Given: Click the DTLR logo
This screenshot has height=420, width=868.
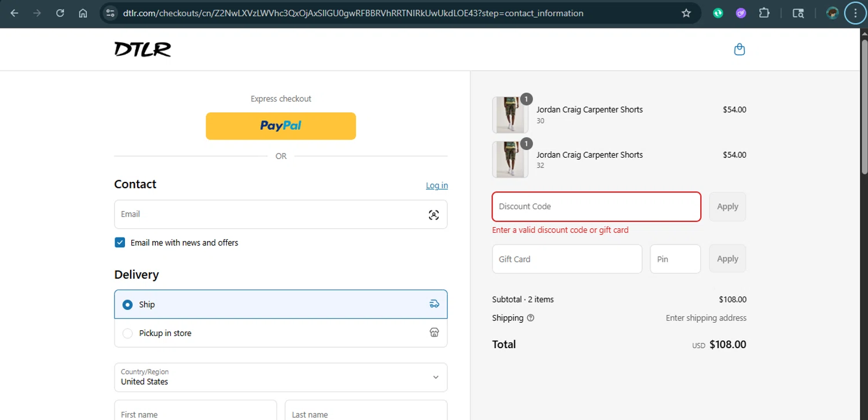Looking at the screenshot, I should click(x=143, y=49).
